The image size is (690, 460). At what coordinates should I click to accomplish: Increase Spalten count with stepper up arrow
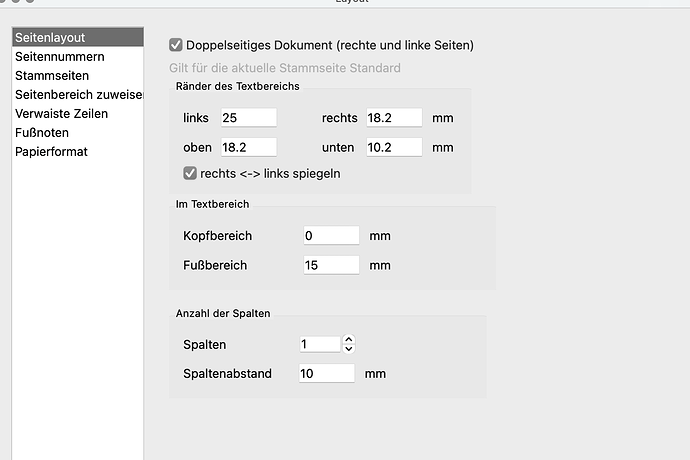pyautogui.click(x=348, y=339)
